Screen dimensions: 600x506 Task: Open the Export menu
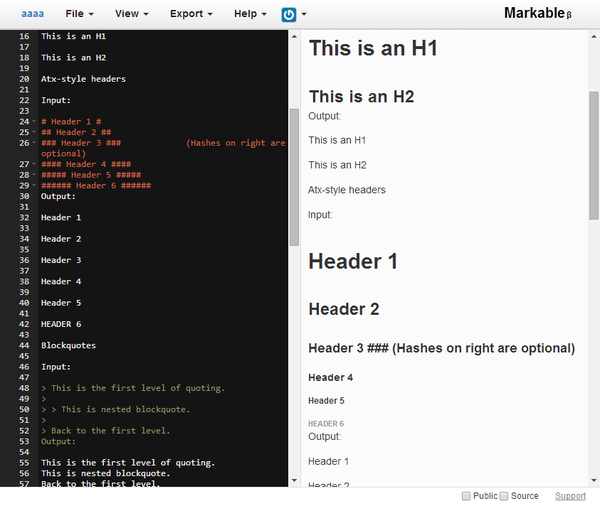point(191,14)
